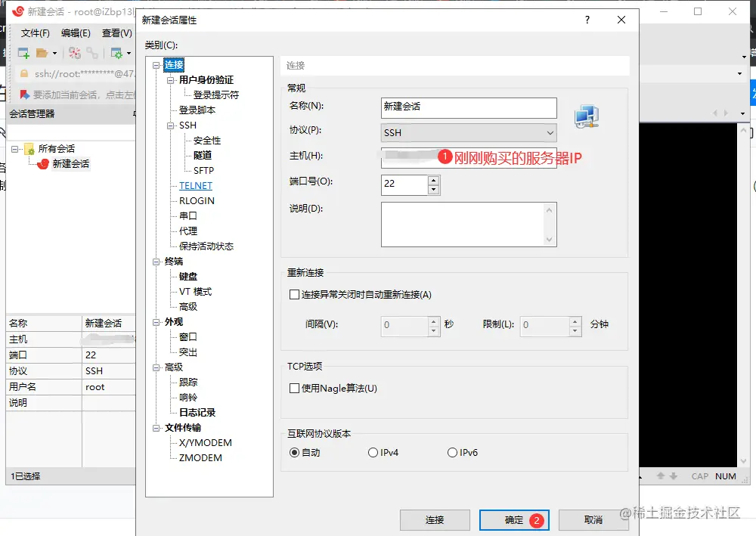Select X/YMODEM in category tree
Screen dimensions: 756x536
[206, 443]
